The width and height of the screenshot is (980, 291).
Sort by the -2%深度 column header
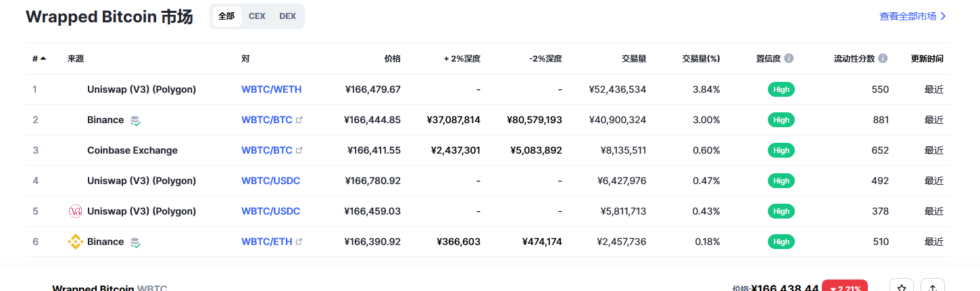(x=545, y=59)
